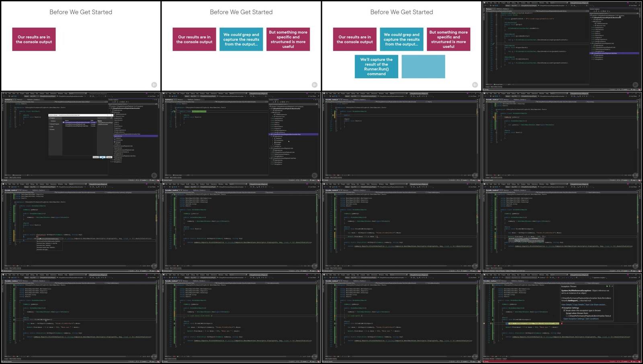Click OK in the Reference Manager dialog
The height and width of the screenshot is (364, 643).
point(102,157)
